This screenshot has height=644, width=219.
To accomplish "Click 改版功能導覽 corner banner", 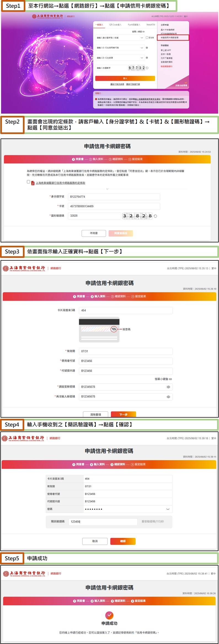I will click(x=181, y=85).
